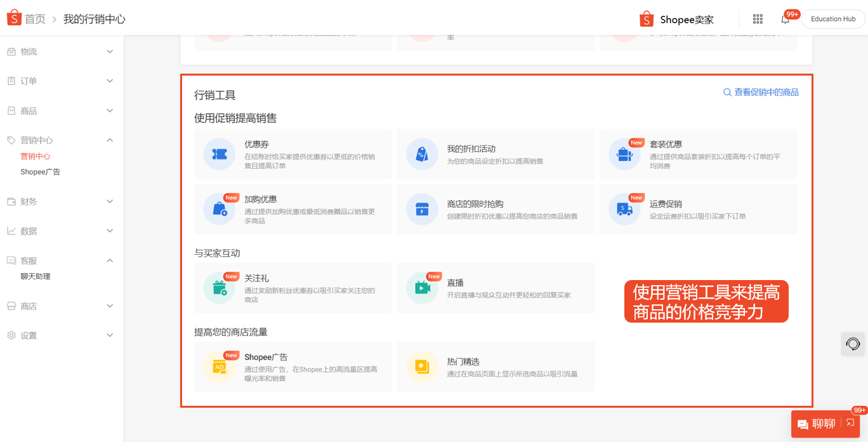The width and height of the screenshot is (868, 442).
Task: Expand the 物流 sidebar menu
Action: click(110, 51)
